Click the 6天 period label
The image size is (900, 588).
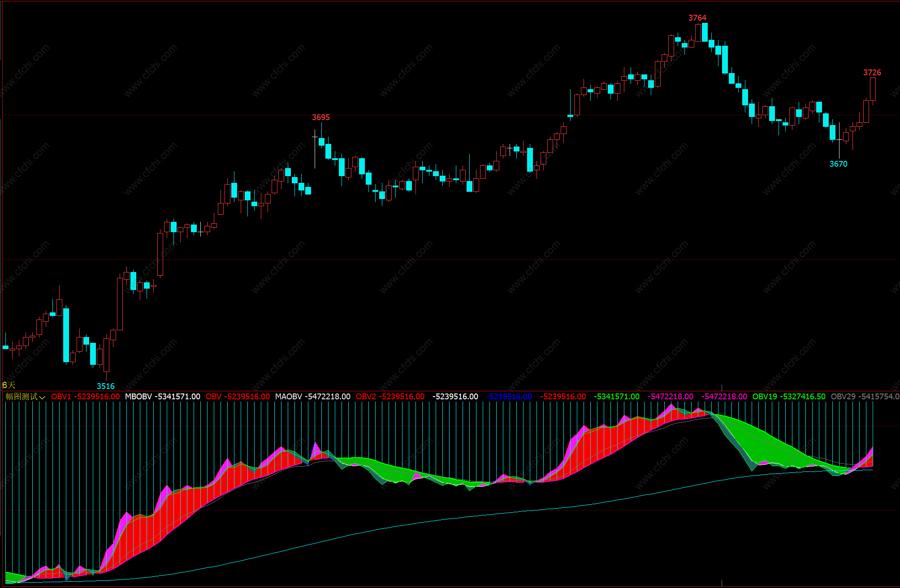coord(9,385)
